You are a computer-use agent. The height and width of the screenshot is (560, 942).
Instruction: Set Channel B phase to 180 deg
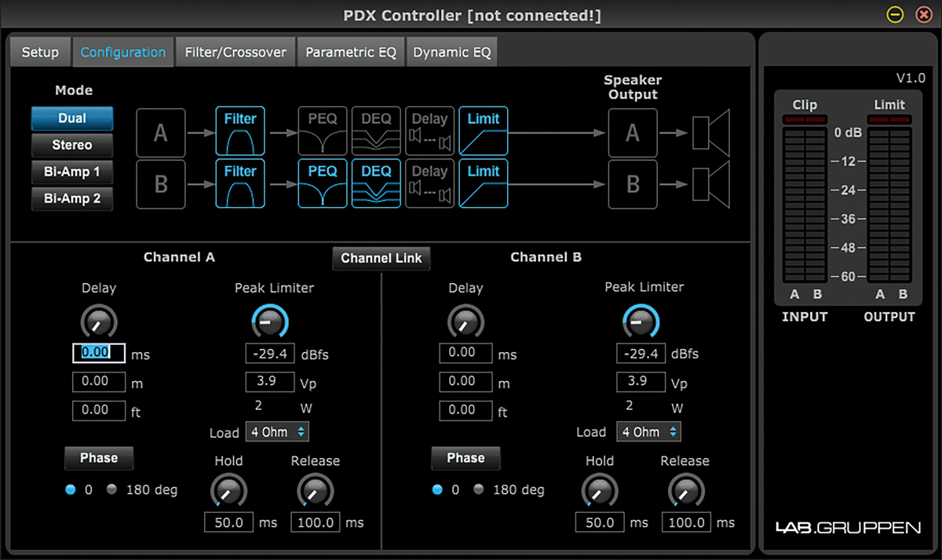[479, 489]
